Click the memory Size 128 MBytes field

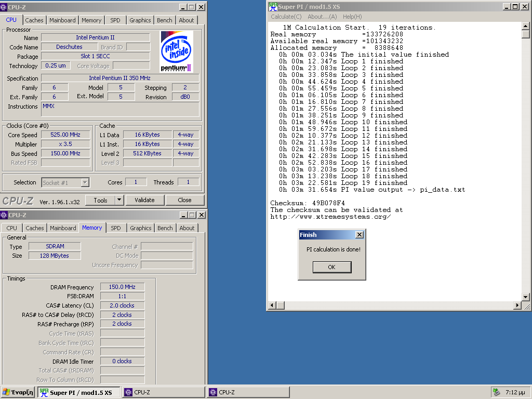(55, 256)
